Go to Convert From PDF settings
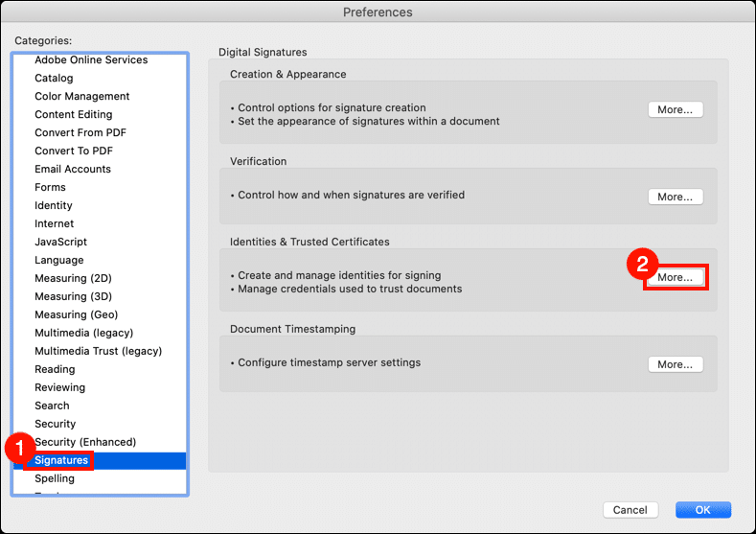The height and width of the screenshot is (534, 756). (80, 132)
